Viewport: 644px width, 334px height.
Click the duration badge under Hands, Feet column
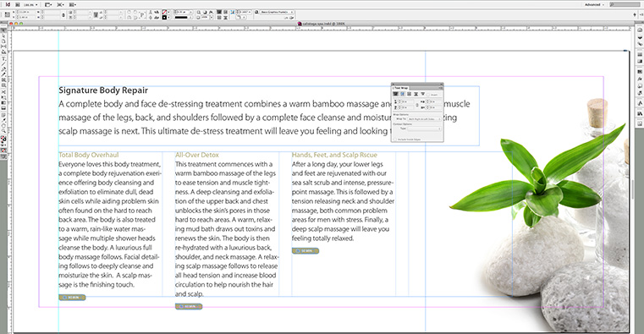tap(305, 250)
